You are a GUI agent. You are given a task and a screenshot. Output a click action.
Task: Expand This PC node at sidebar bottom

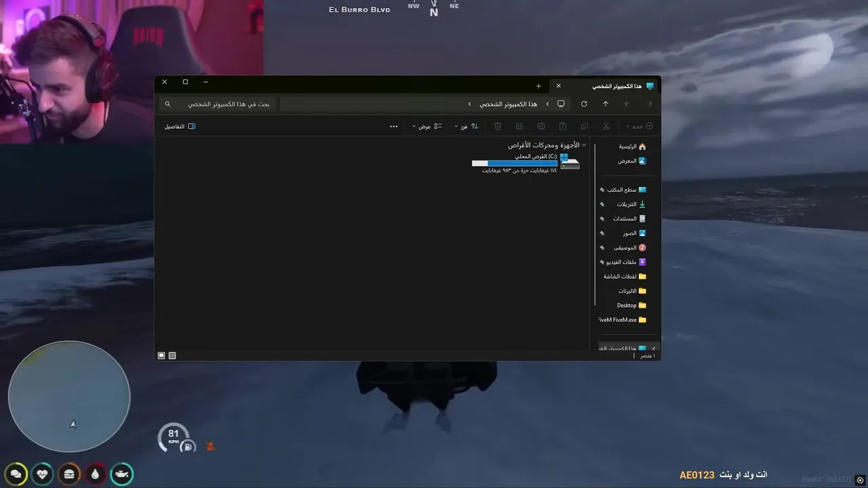(654, 348)
